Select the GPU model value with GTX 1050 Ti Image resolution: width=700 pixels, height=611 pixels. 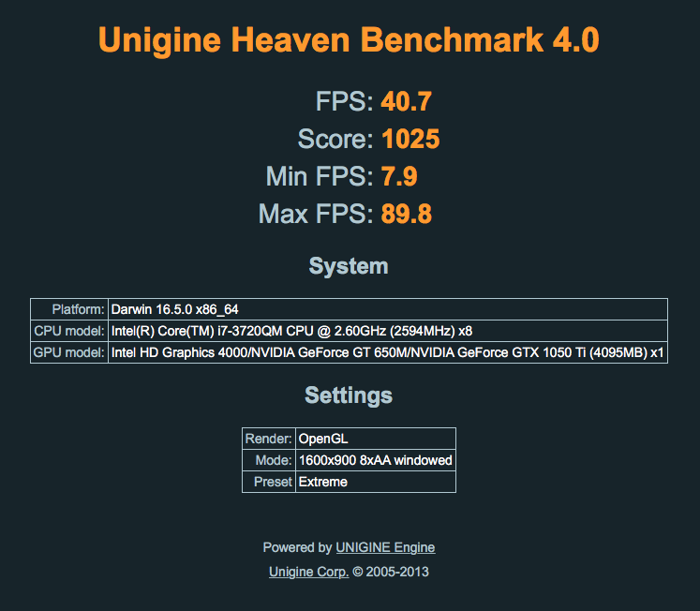[388, 352]
